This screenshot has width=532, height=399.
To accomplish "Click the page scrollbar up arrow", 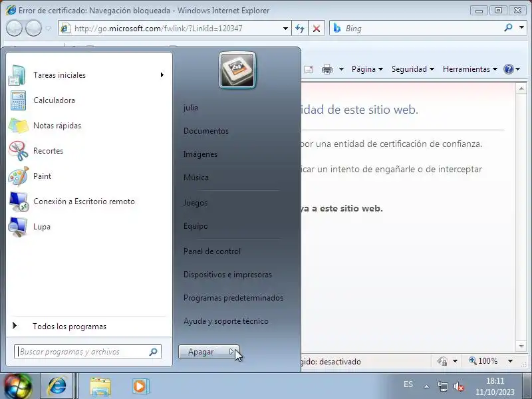I will tap(521, 89).
